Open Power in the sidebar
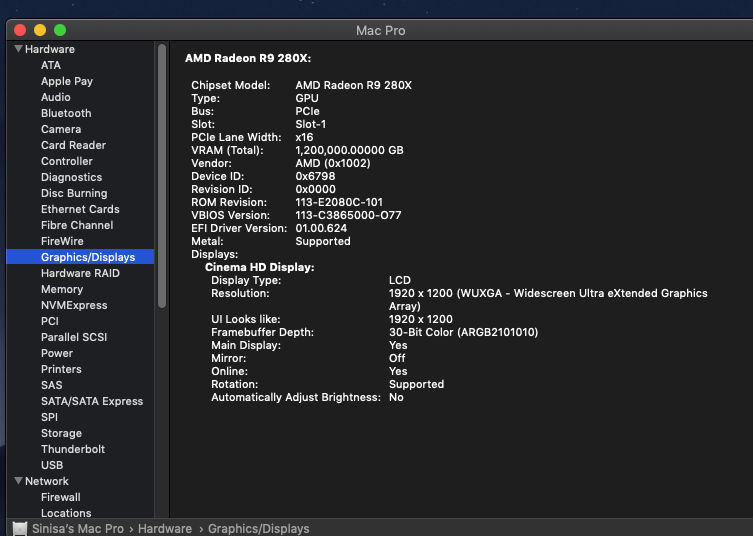Viewport: 753px width, 536px height. click(57, 353)
